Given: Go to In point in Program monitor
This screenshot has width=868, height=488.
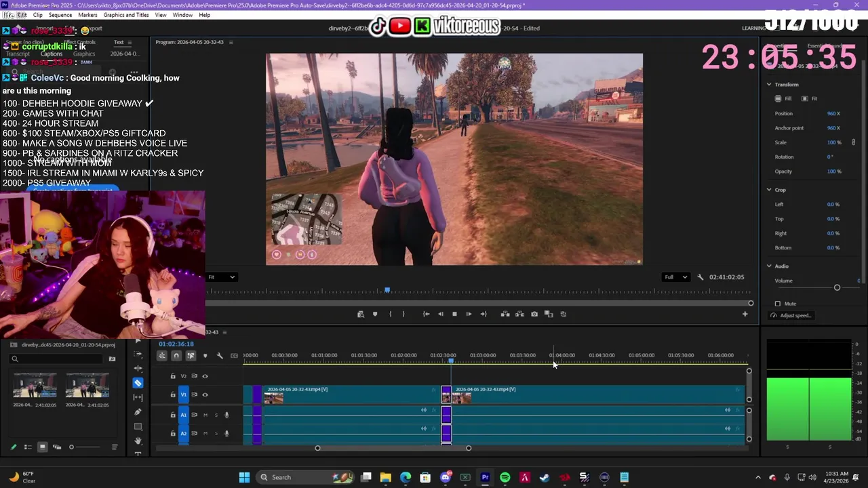Looking at the screenshot, I should coord(427,314).
